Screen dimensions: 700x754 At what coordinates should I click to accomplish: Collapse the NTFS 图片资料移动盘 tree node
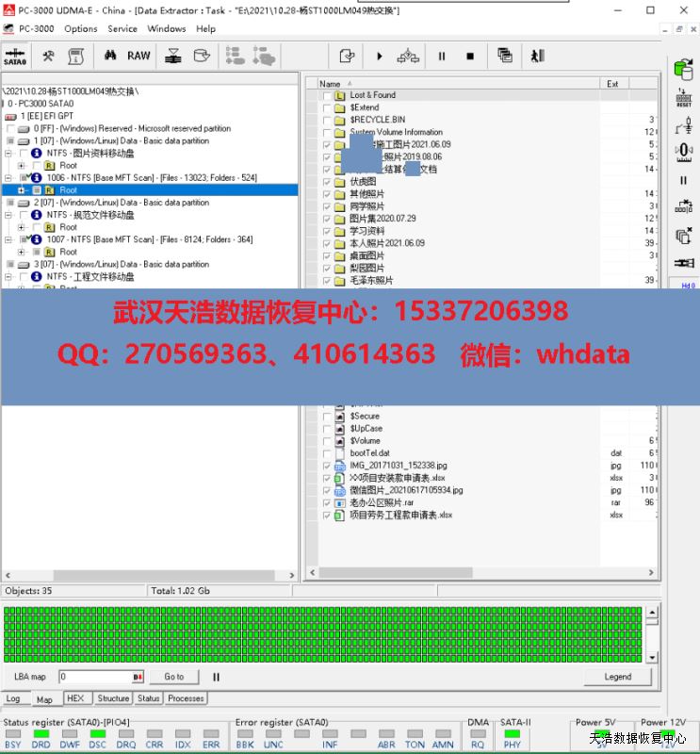(x=8, y=153)
